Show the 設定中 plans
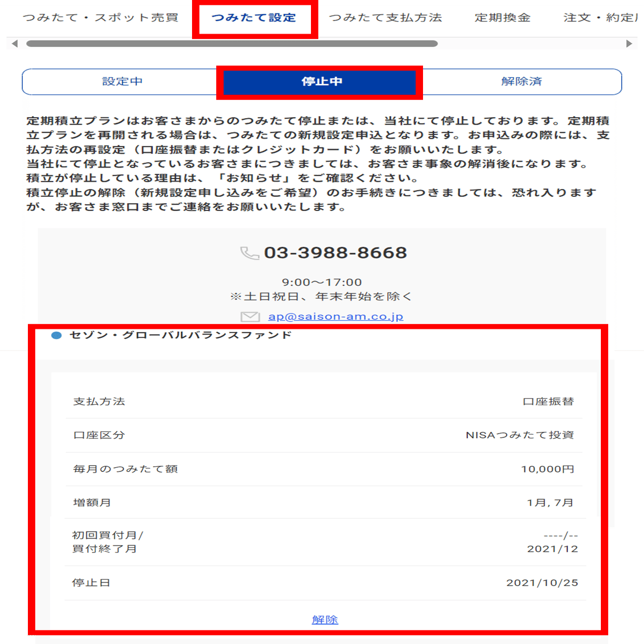The height and width of the screenshot is (644, 644). pyautogui.click(x=123, y=82)
